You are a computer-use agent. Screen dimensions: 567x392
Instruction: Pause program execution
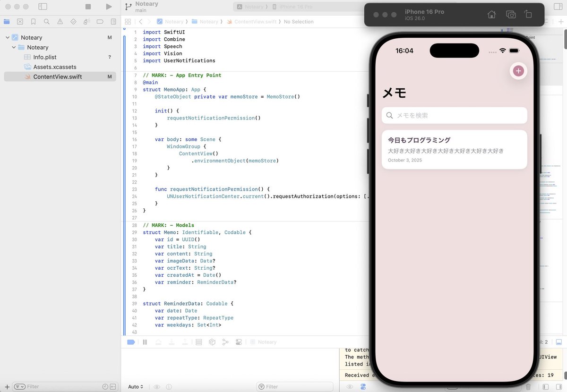click(145, 342)
